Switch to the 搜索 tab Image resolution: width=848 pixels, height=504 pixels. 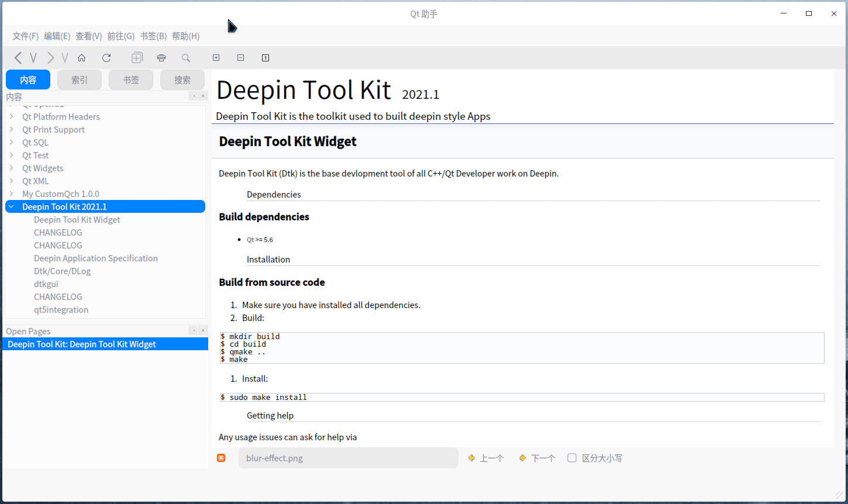(182, 80)
